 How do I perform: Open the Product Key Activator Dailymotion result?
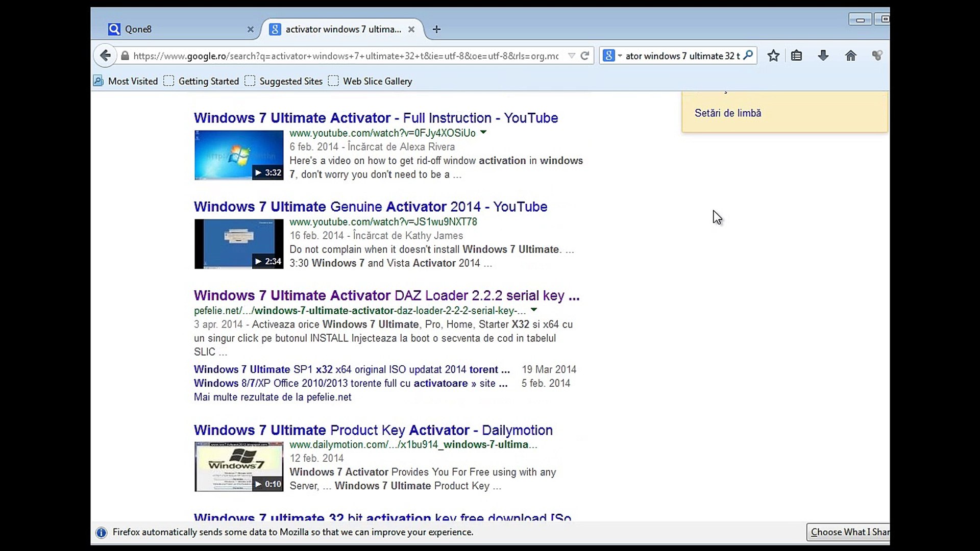coord(373,430)
